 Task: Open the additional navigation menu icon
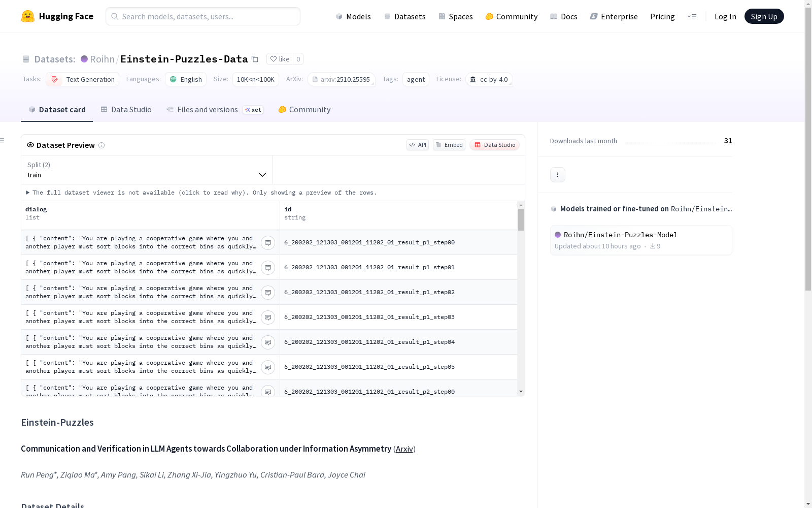click(692, 16)
